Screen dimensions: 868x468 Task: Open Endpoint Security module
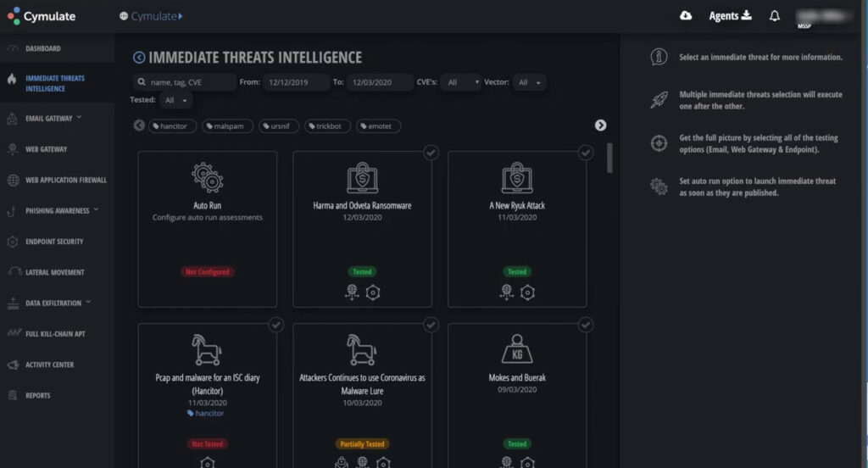click(54, 242)
